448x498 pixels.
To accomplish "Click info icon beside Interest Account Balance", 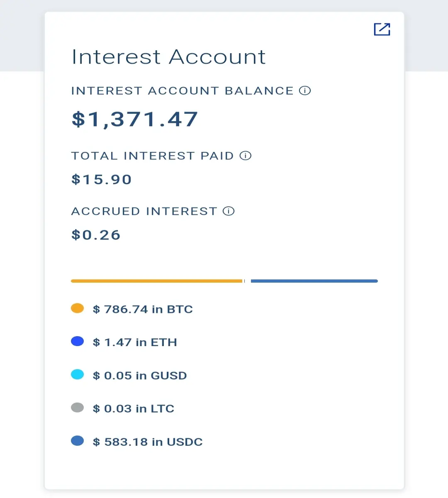I will point(305,90).
